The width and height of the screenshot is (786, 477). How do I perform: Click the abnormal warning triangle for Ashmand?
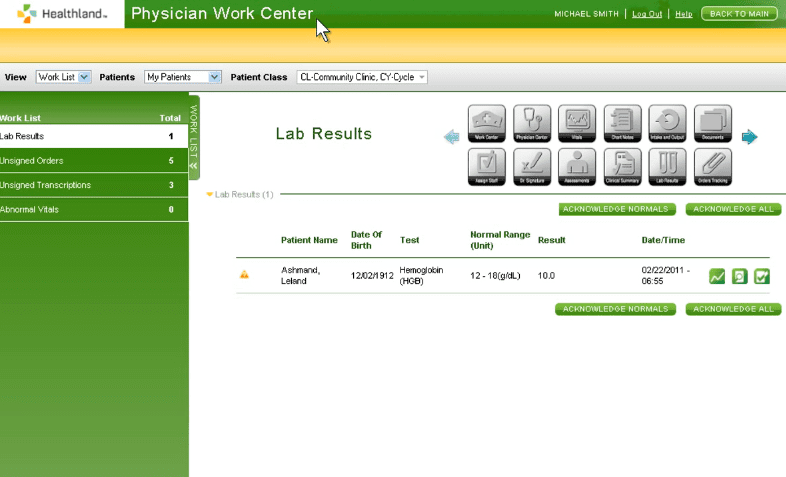coord(244,275)
